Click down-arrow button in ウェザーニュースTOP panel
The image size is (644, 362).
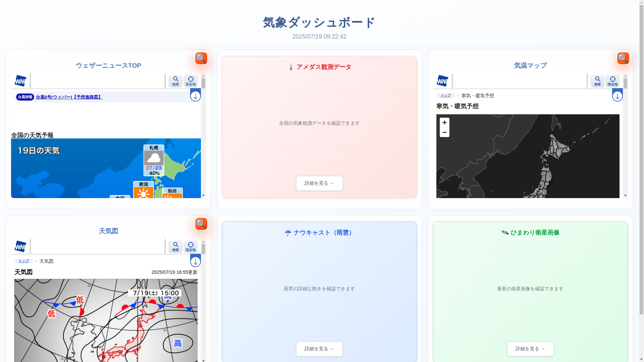click(196, 96)
